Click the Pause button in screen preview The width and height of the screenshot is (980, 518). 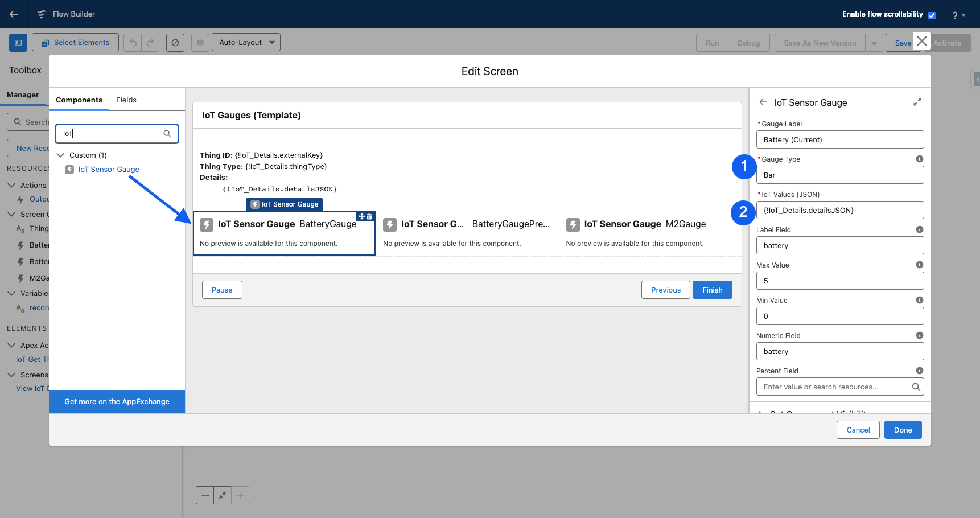[x=222, y=290]
